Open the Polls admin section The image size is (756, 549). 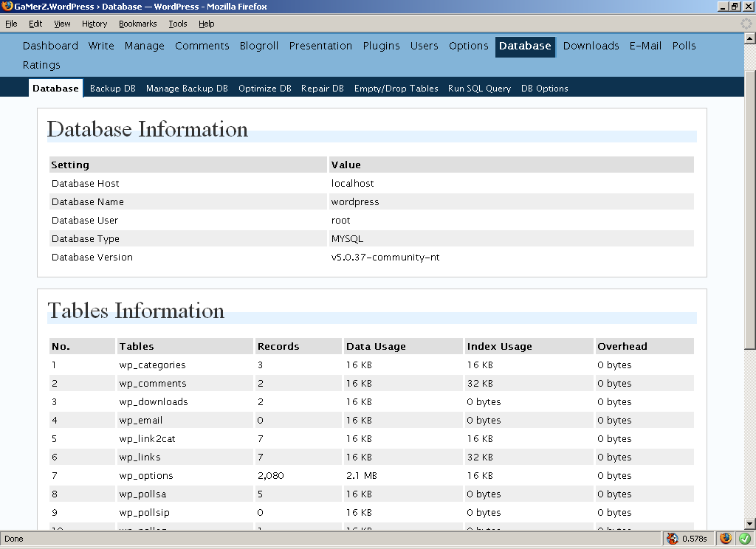(684, 46)
